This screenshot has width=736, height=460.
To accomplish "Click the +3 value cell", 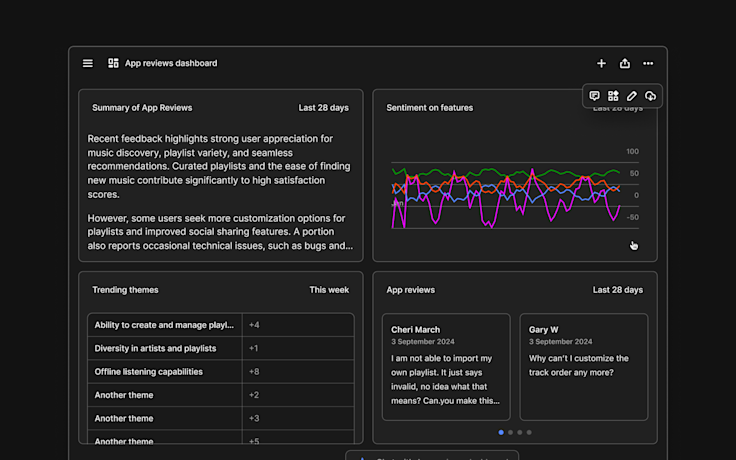I will coord(298,418).
